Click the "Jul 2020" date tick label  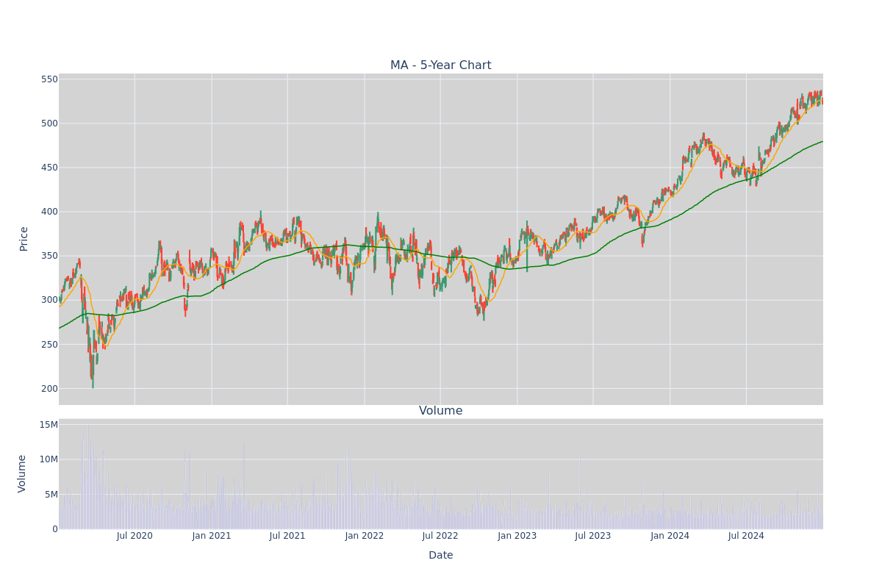(135, 536)
